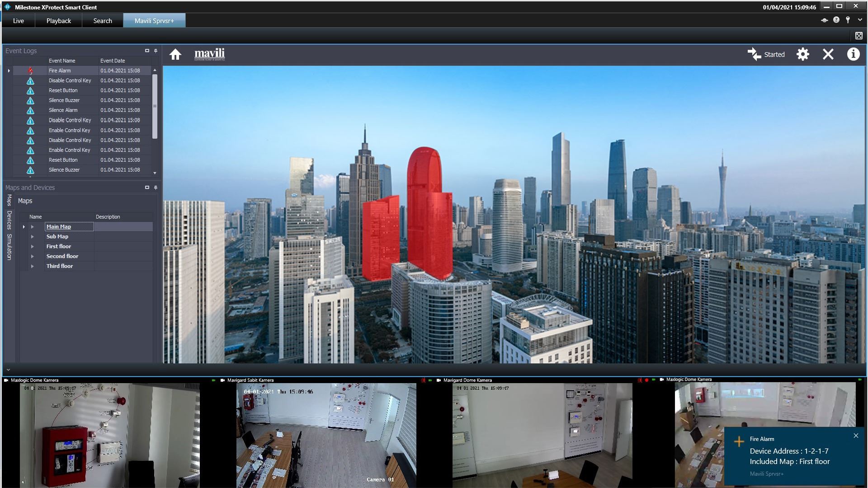Click the Started status label

(774, 54)
